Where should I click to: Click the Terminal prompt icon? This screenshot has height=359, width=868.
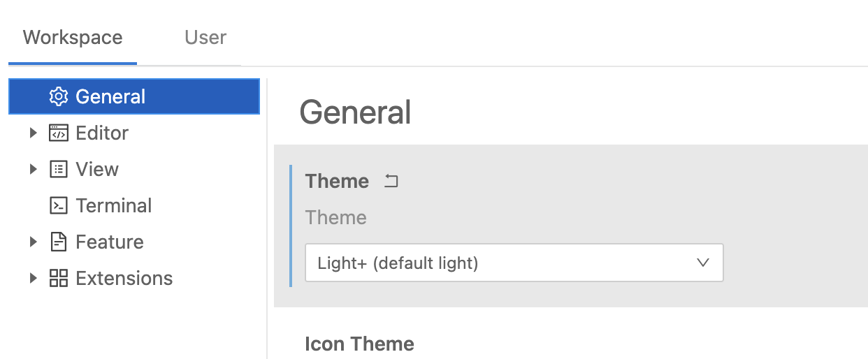(59, 205)
